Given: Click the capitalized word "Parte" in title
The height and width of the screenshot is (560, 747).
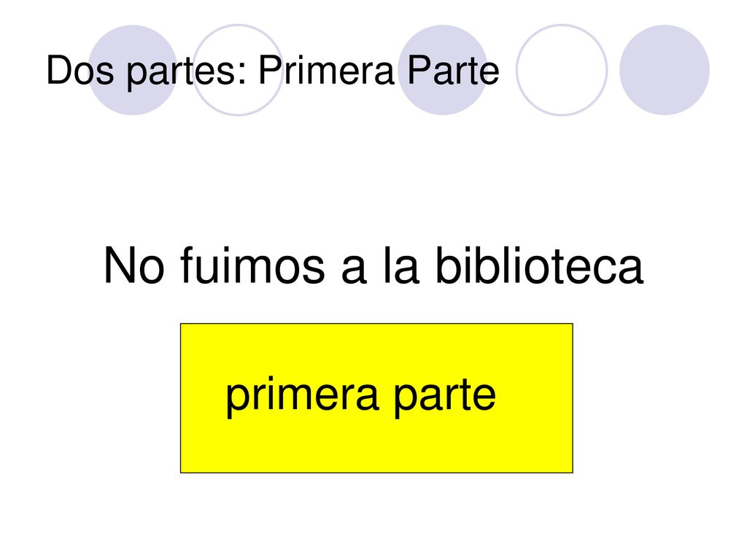Looking at the screenshot, I should [453, 70].
